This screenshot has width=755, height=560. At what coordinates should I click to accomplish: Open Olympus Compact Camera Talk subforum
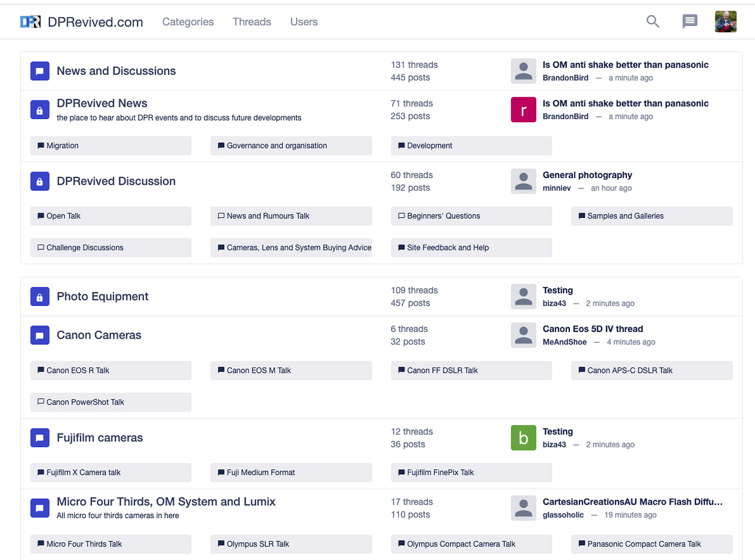pyautogui.click(x=471, y=544)
